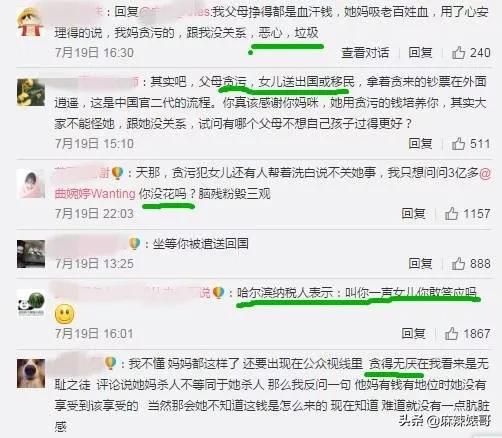
Task: Click the badge beside 坐等你被遣送回国 commenter
Action: point(134,244)
